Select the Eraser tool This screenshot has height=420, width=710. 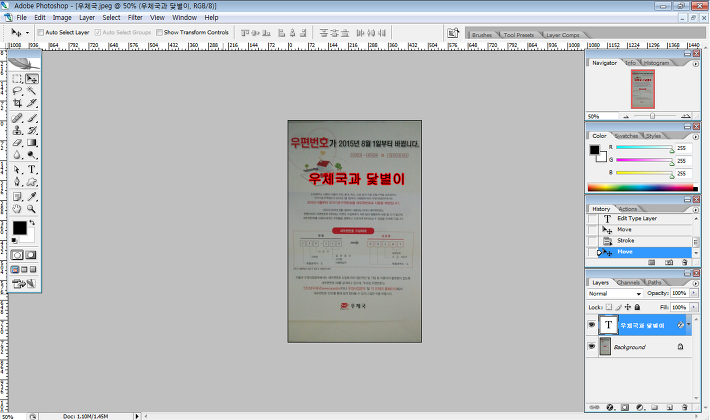17,143
